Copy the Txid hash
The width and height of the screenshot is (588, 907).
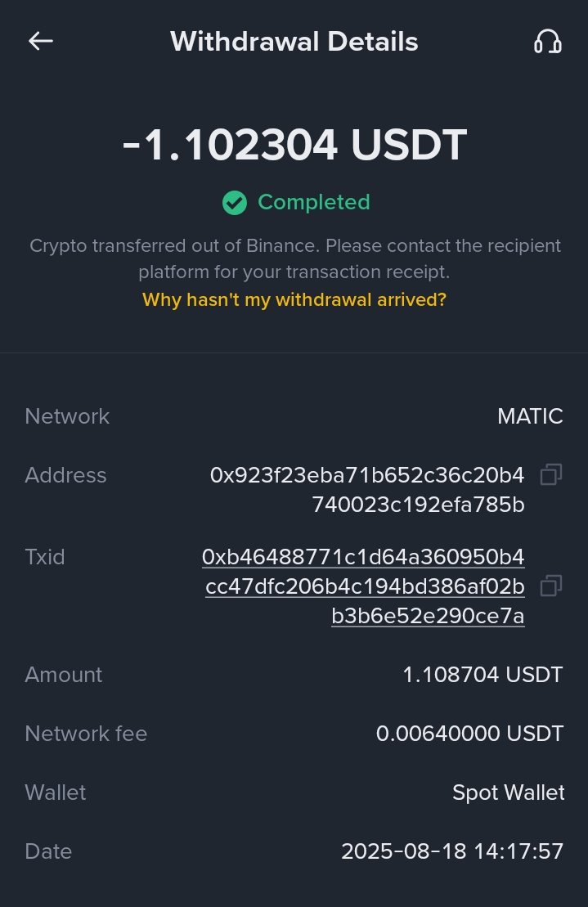(551, 586)
